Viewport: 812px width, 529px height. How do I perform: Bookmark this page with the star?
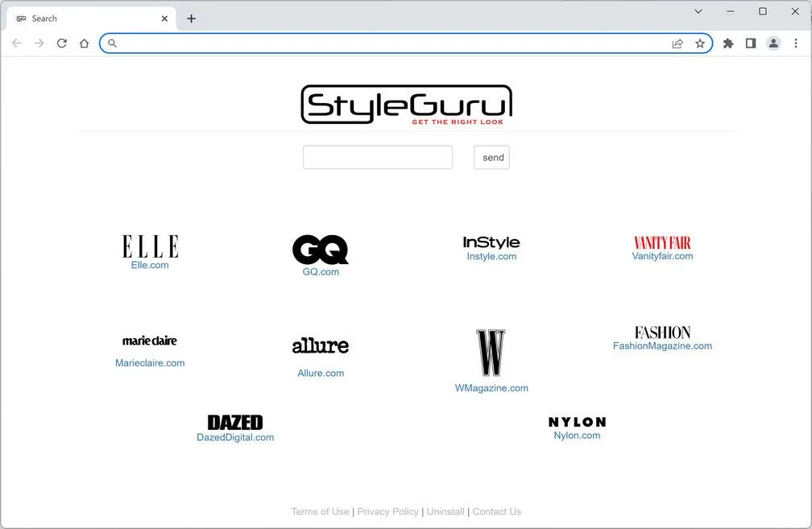(x=700, y=43)
